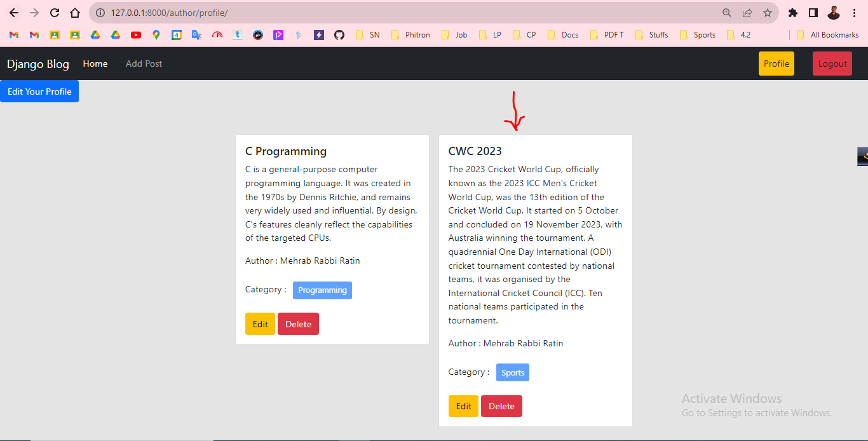This screenshot has width=868, height=441.
Task: Open the Google Translate bookmark icon
Action: point(197,35)
